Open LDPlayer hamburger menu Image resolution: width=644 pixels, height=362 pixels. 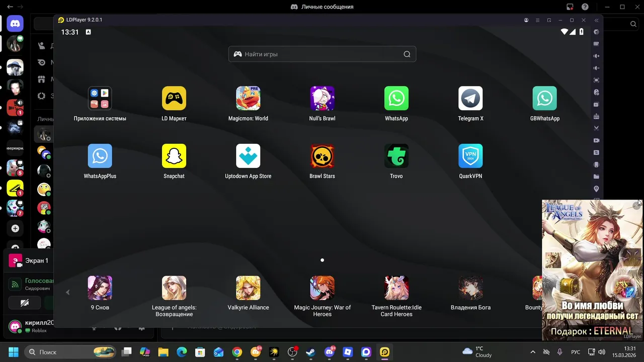537,20
